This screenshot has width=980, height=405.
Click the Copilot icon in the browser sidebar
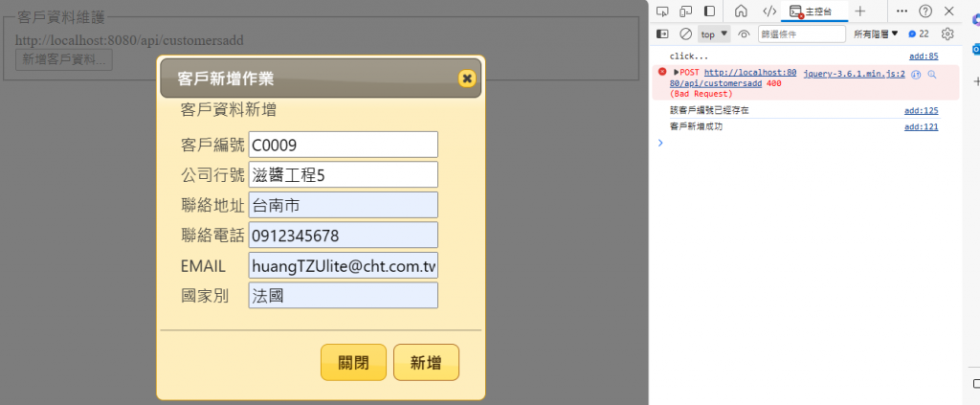[x=976, y=18]
